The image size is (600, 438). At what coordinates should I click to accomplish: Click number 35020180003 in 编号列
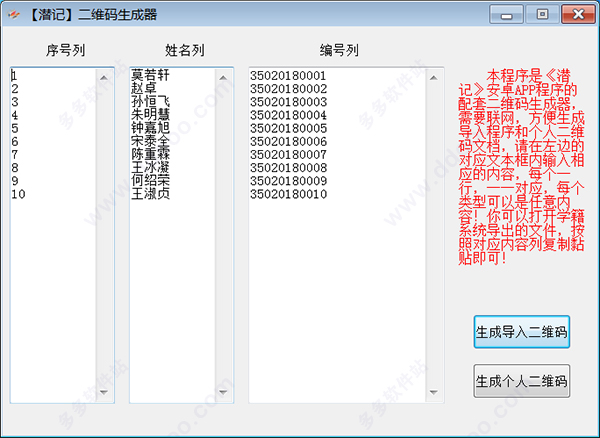pyautogui.click(x=289, y=102)
